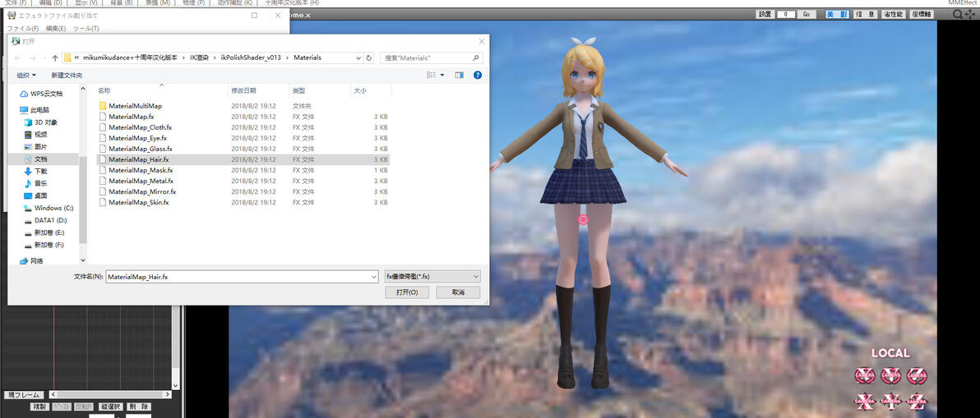Toggle the preview pane icon
This screenshot has width=980, height=418.
click(460, 75)
